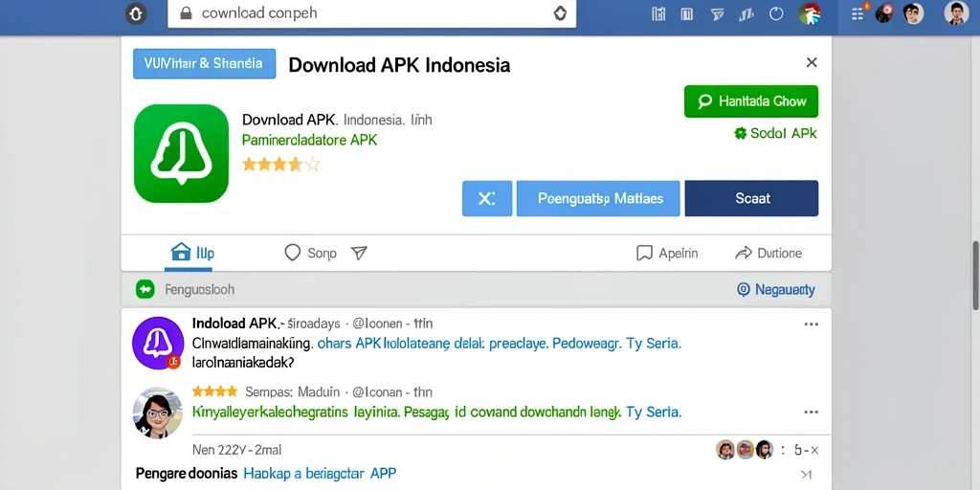Select the 'Sonp' comment tab
Screen dimensions: 980x490
pyautogui.click(x=310, y=253)
